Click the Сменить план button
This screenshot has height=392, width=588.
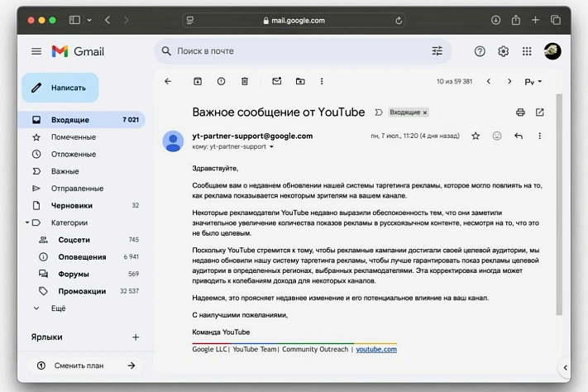pyautogui.click(x=86, y=366)
